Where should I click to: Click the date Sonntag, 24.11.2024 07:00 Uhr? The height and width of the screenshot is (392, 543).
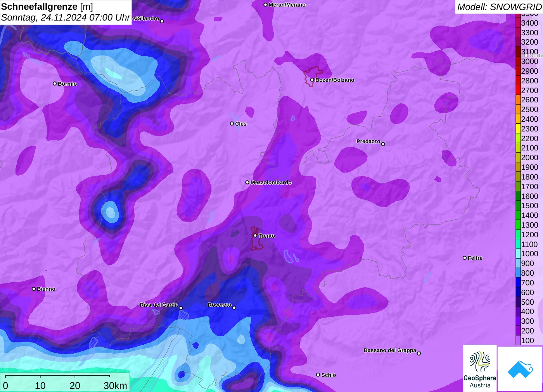[x=66, y=17]
